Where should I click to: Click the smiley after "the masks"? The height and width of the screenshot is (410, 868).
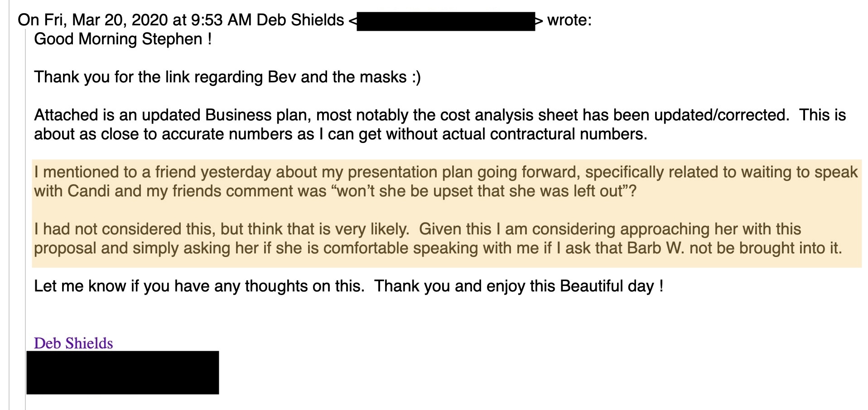[416, 77]
